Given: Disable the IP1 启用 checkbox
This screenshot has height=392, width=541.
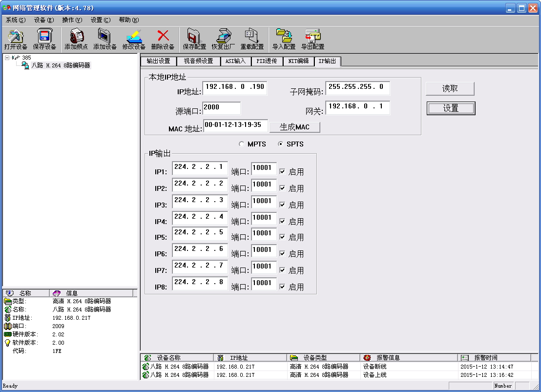Looking at the screenshot, I should point(282,172).
